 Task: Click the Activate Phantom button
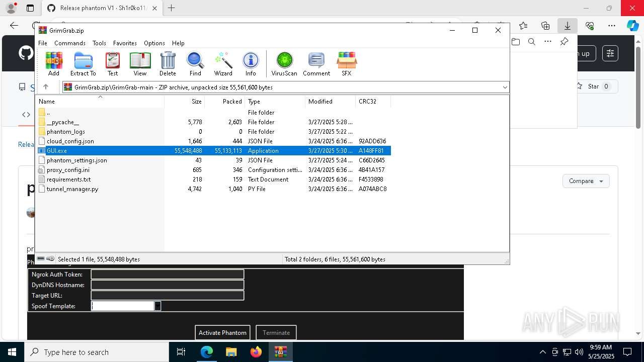222,332
